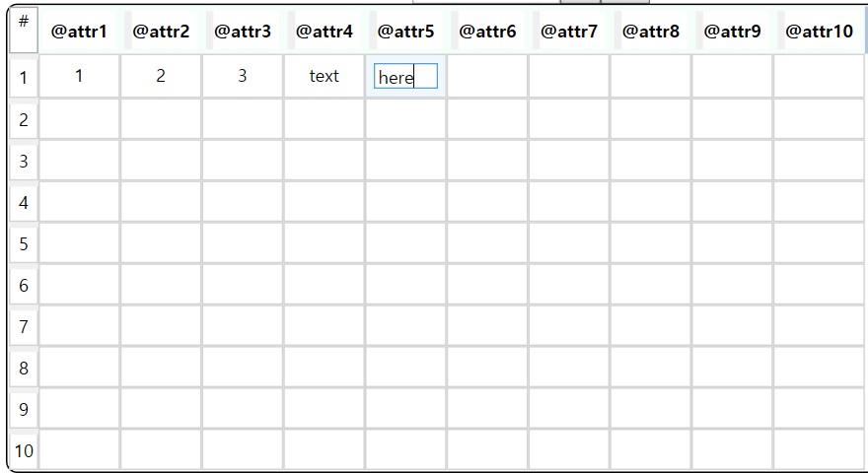Select the @attr1 column header

point(79,31)
